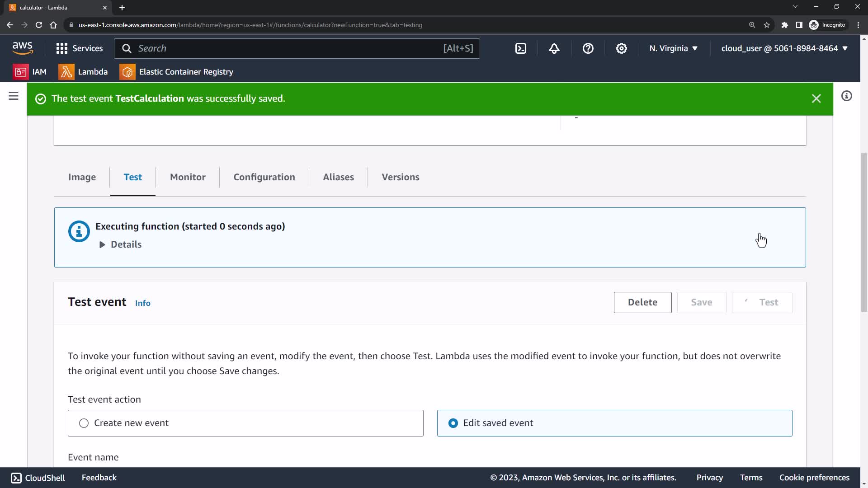Toggle the left hamburger navigation menu
This screenshot has width=868, height=488.
[14, 96]
